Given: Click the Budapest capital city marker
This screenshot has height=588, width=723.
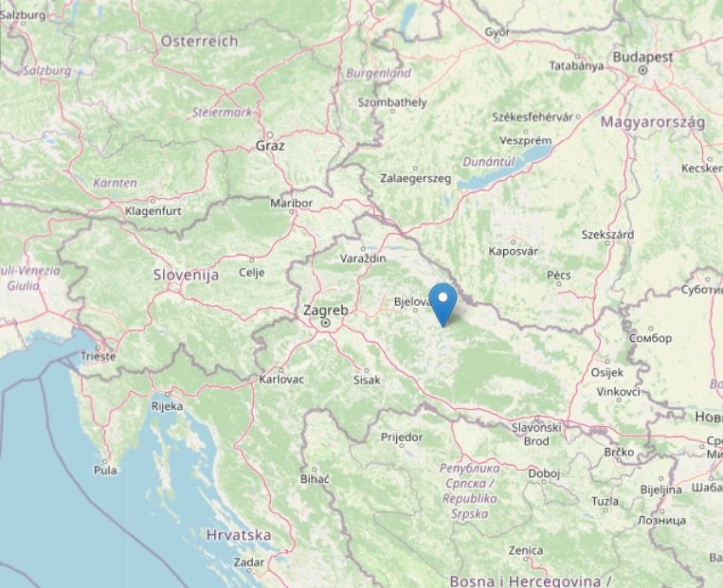Looking at the screenshot, I should 642,70.
